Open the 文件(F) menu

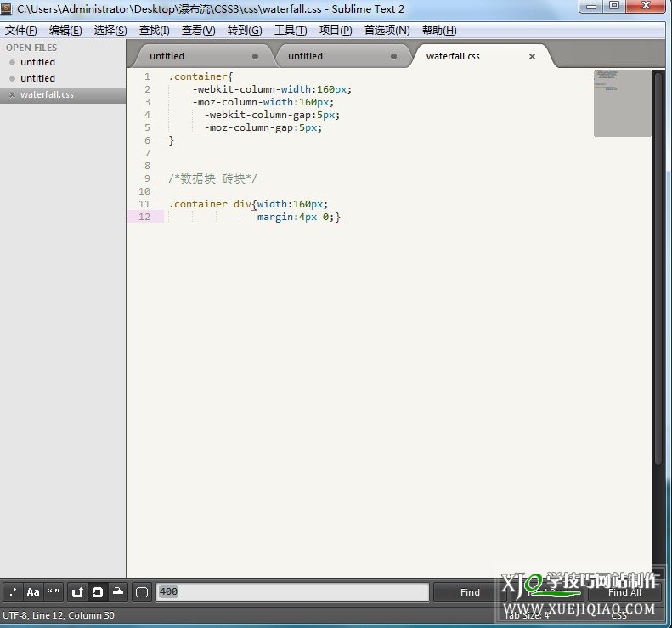[x=21, y=31]
